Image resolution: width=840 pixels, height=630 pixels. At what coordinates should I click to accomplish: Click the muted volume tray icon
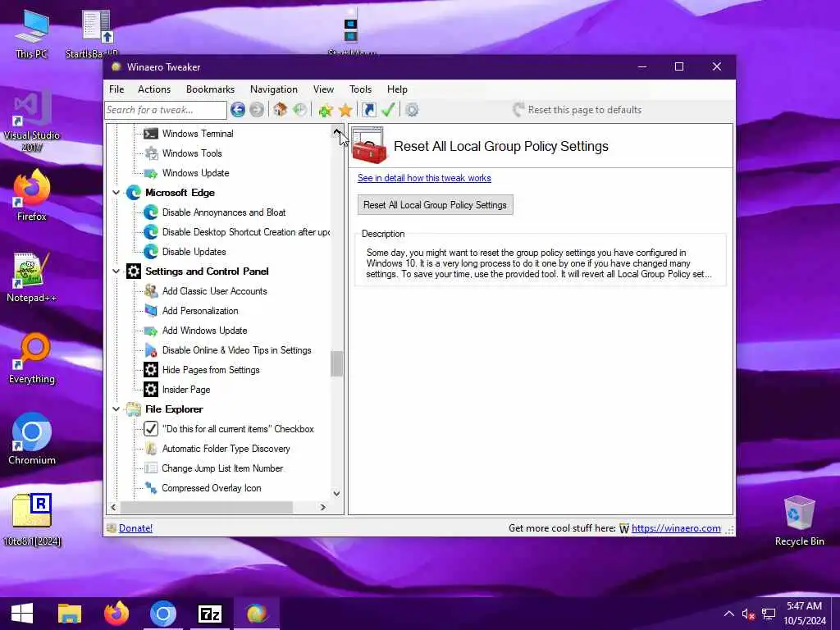point(748,614)
